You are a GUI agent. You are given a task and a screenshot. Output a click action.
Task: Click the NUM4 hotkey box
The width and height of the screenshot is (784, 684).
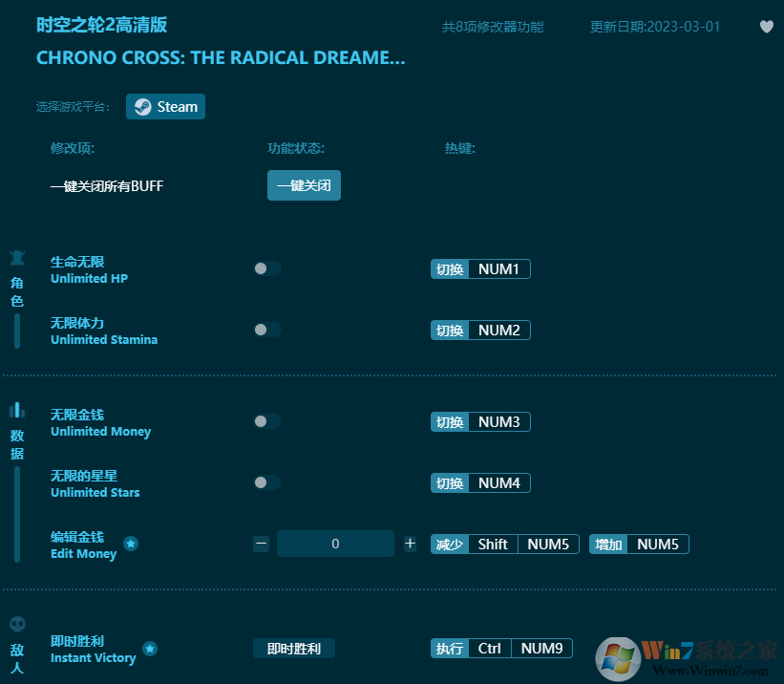(x=480, y=482)
